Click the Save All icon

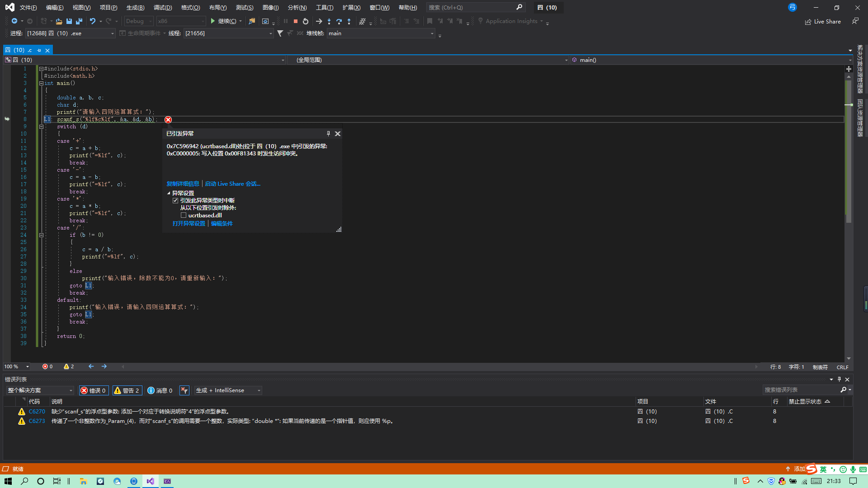79,21
